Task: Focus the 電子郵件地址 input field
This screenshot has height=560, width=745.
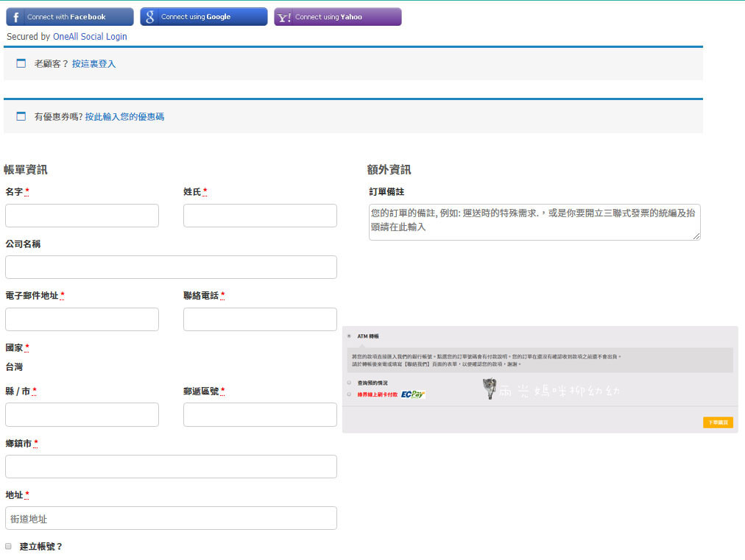Action: [82, 319]
